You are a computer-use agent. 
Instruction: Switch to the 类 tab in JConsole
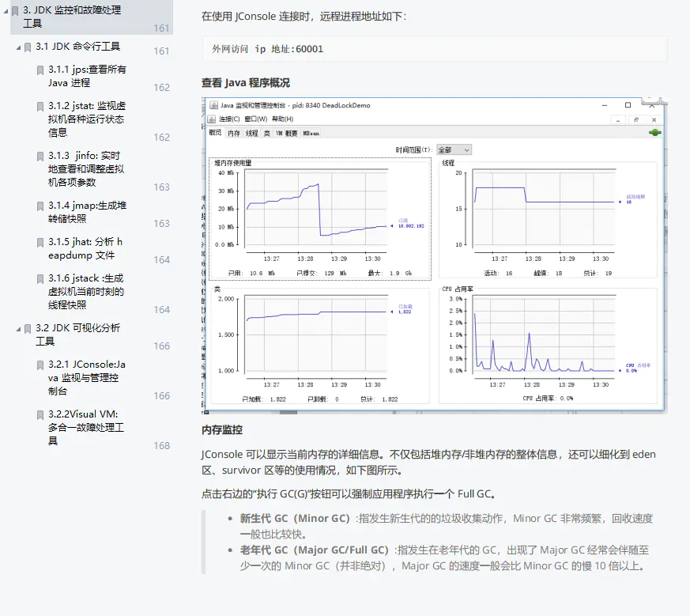click(x=266, y=133)
